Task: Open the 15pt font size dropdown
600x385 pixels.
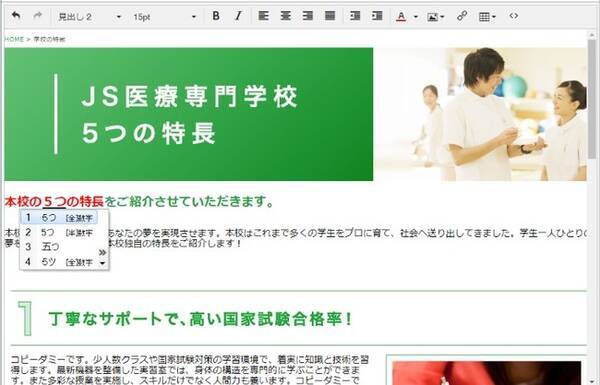Action: (x=165, y=17)
